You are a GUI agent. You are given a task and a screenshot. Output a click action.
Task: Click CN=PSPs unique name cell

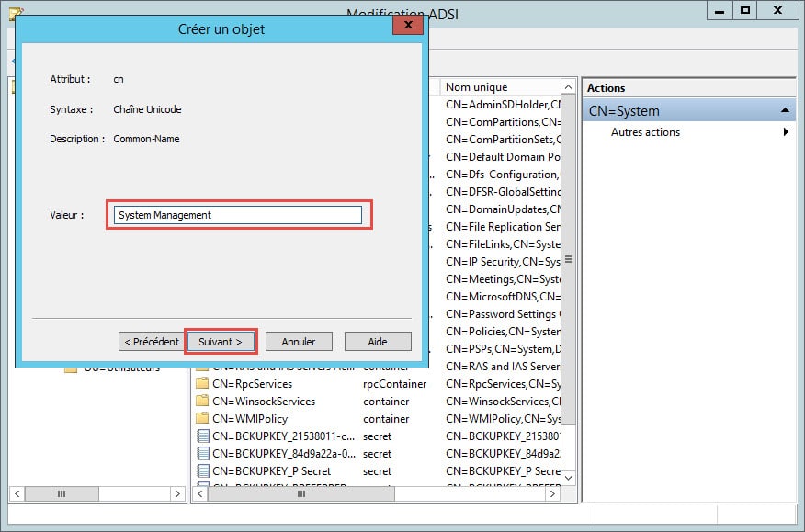coord(504,348)
